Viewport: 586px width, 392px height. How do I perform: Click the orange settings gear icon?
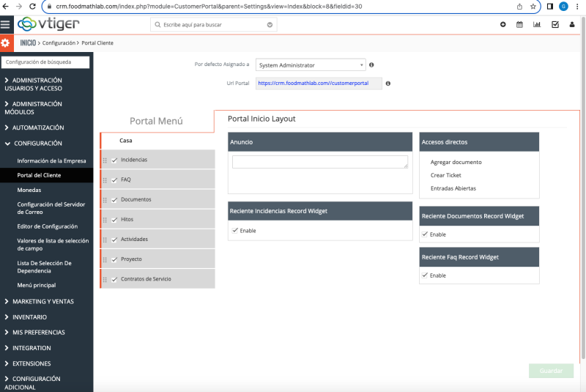[x=6, y=43]
